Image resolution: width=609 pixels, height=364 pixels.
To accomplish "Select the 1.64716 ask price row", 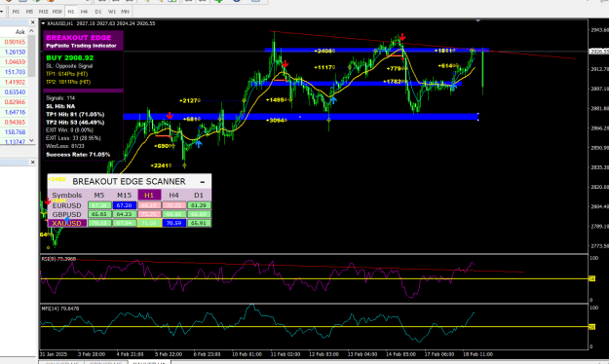I will pos(15,112).
